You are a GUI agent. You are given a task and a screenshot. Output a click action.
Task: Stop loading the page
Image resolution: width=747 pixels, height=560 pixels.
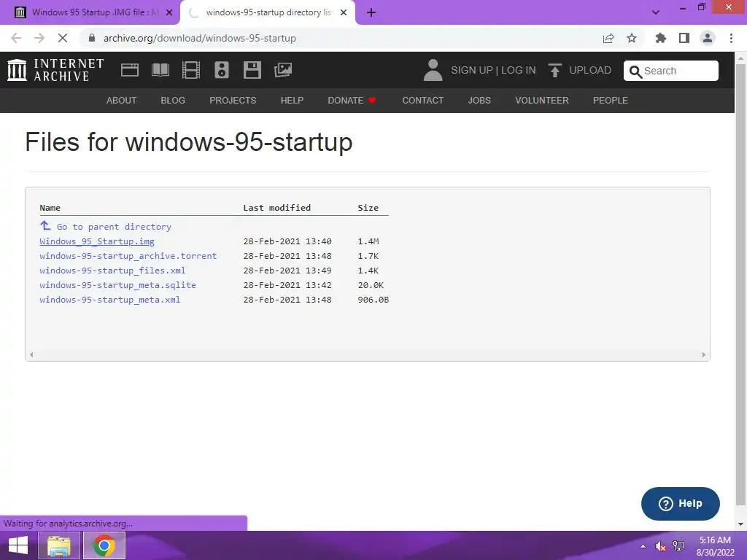pyautogui.click(x=63, y=38)
